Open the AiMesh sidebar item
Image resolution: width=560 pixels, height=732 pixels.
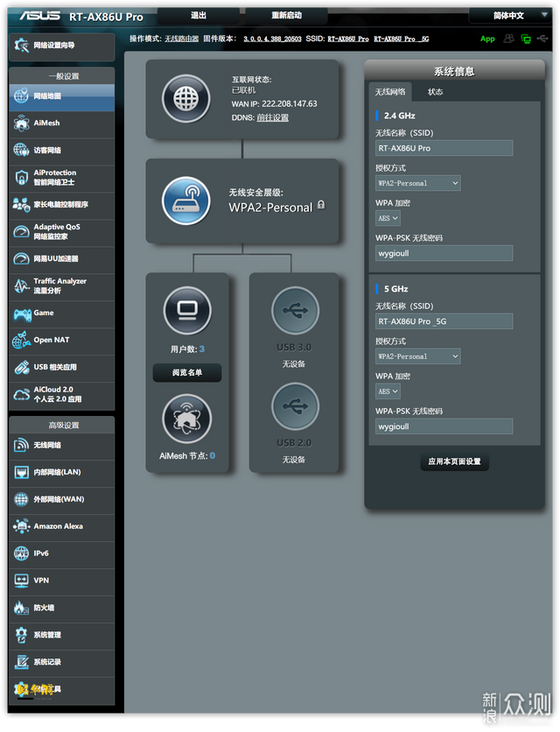click(x=61, y=123)
